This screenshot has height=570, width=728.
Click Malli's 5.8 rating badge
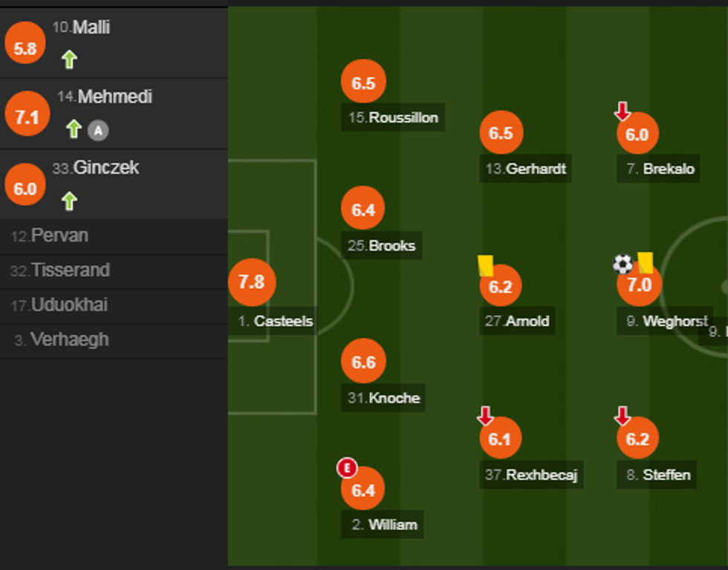(x=25, y=48)
